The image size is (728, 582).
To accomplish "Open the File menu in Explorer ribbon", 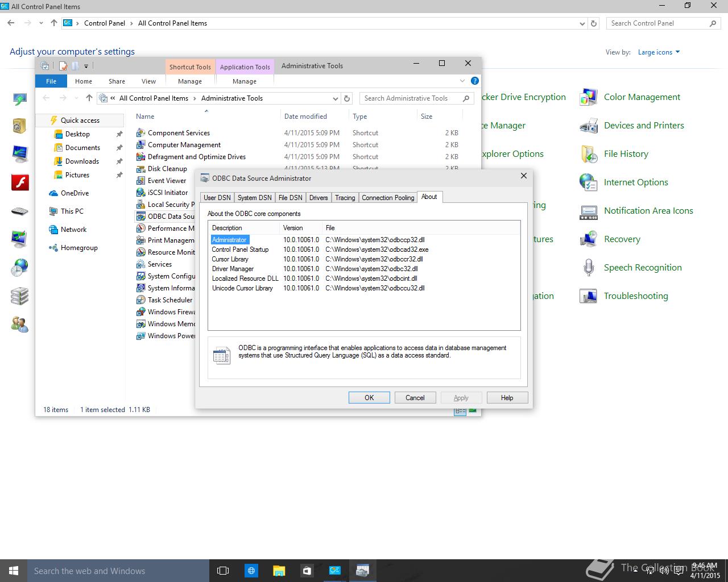I will [51, 81].
